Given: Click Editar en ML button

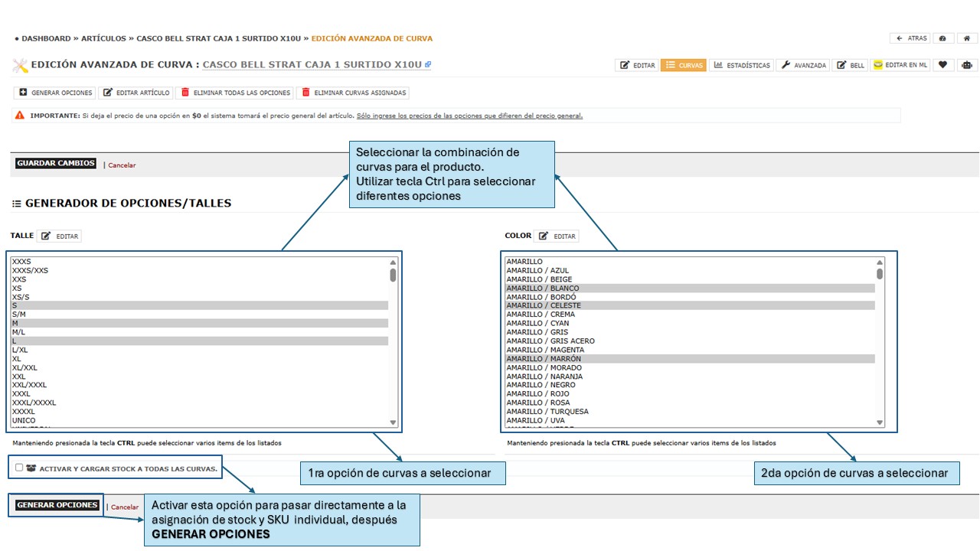Looking at the screenshot, I should coord(900,65).
